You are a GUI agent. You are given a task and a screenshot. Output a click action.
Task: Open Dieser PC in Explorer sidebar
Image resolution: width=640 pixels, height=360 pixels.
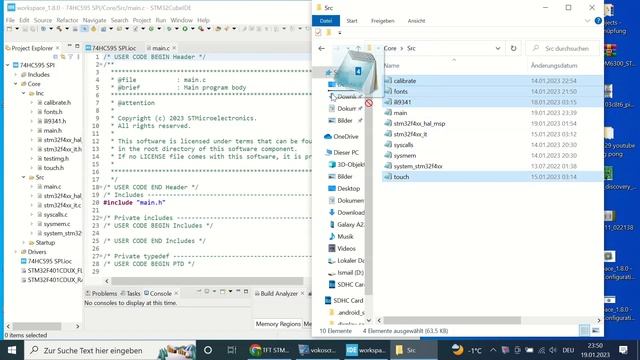click(x=342, y=153)
